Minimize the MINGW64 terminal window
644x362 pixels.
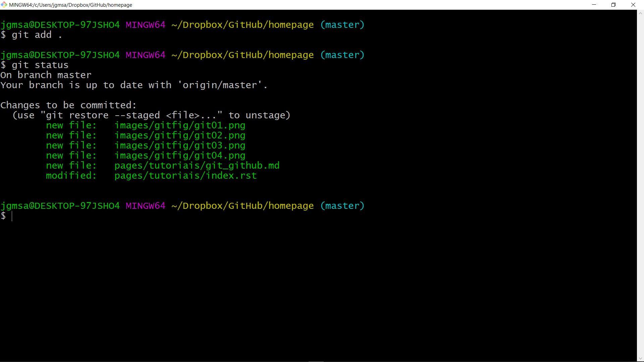pos(594,5)
